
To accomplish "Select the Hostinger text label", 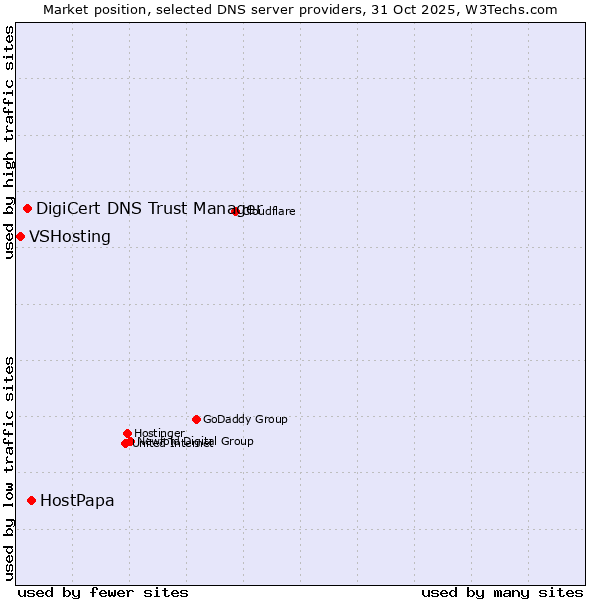I will (x=159, y=433).
